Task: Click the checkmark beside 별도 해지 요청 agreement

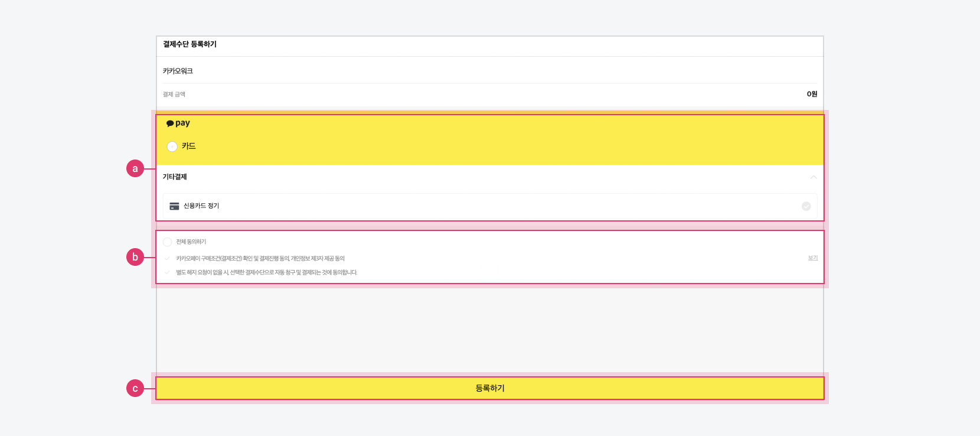Action: [168, 272]
